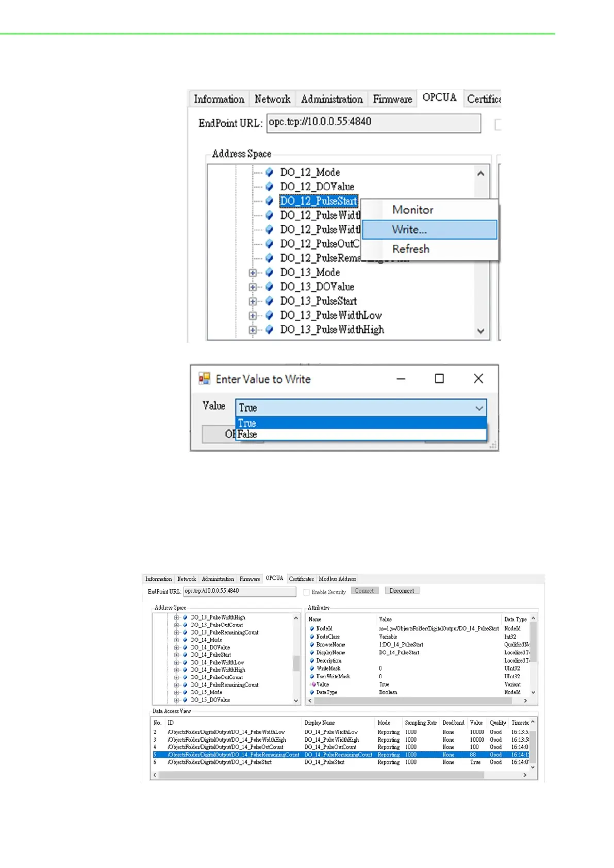Click the node icon beside DO_12_DOValue
Viewport: 614px width, 868px height.
pyautogui.click(x=269, y=187)
